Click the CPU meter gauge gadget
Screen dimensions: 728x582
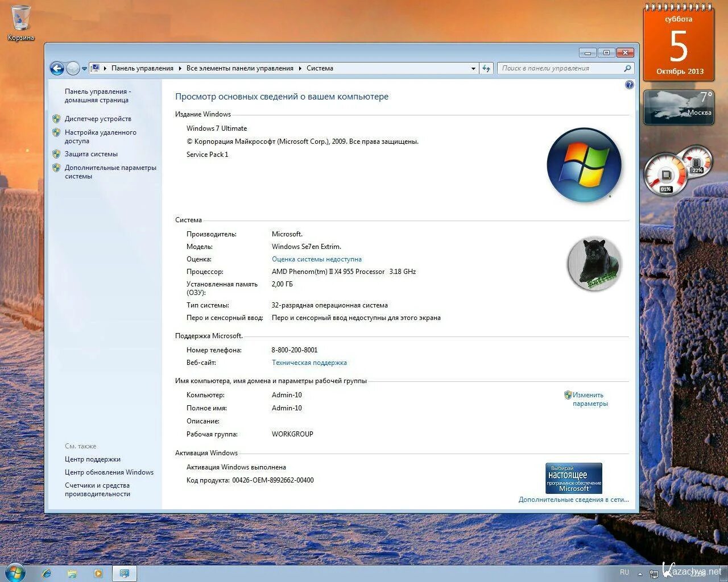(x=664, y=174)
